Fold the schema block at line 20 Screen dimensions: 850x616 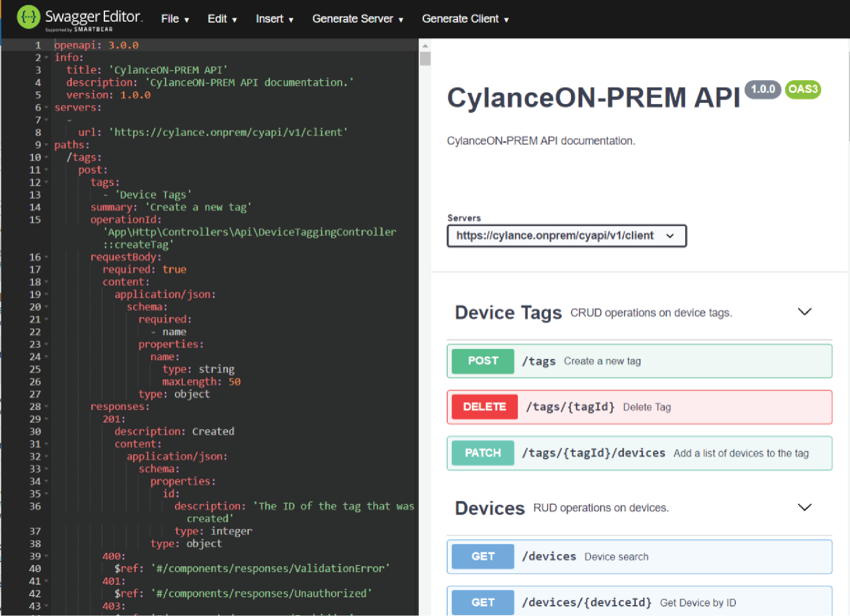coord(46,307)
